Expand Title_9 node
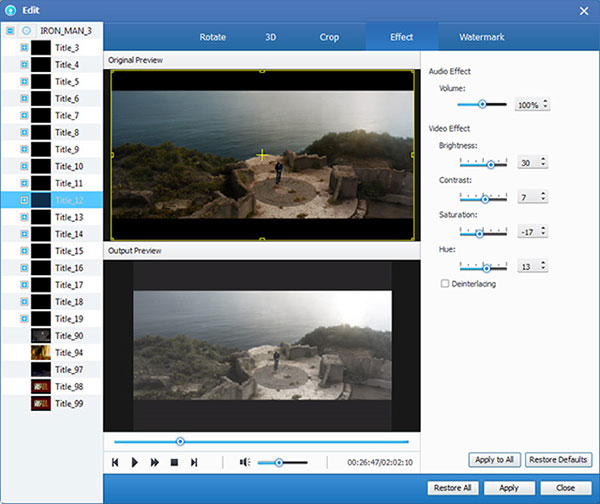This screenshot has width=600, height=504. 24,149
